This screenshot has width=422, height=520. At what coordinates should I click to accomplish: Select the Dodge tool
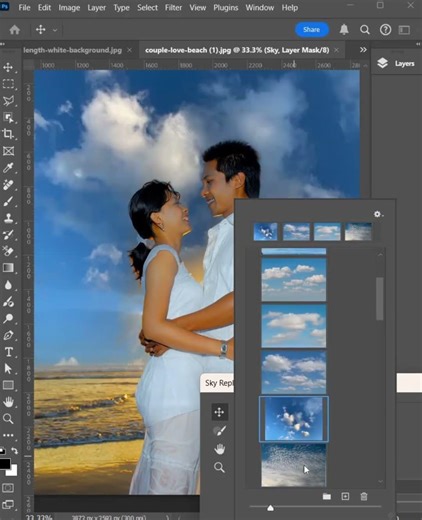[x=8, y=302]
